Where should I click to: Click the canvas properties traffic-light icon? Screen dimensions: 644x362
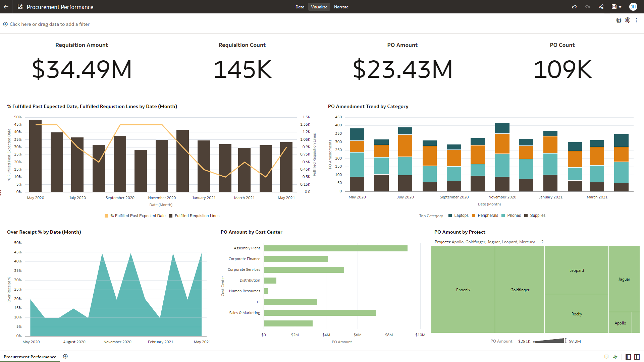[x=619, y=20]
